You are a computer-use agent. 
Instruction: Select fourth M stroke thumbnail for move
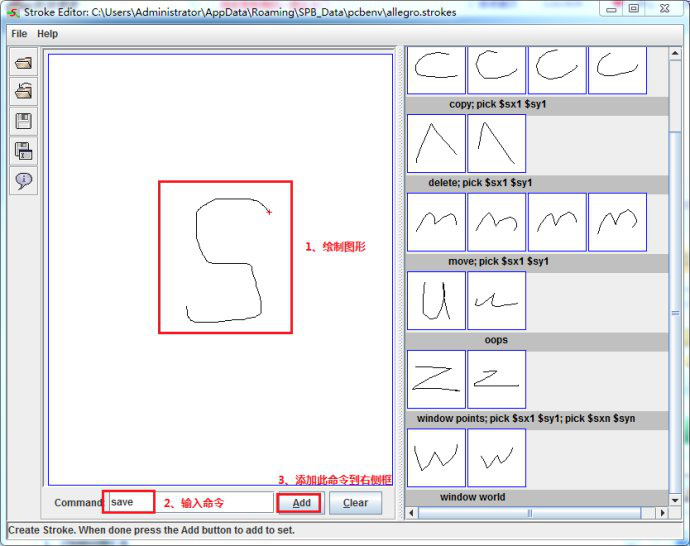click(617, 222)
